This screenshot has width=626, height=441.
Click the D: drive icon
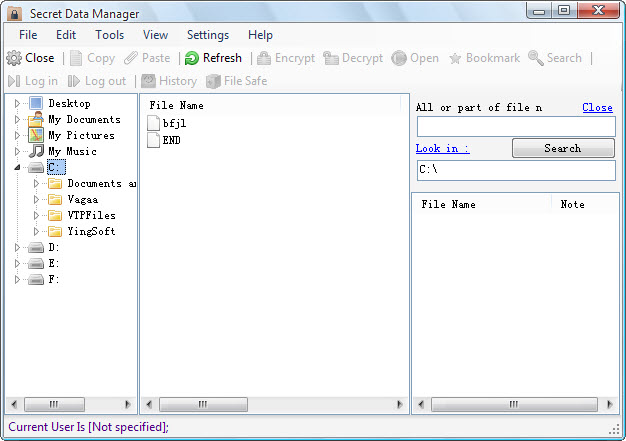(x=36, y=248)
